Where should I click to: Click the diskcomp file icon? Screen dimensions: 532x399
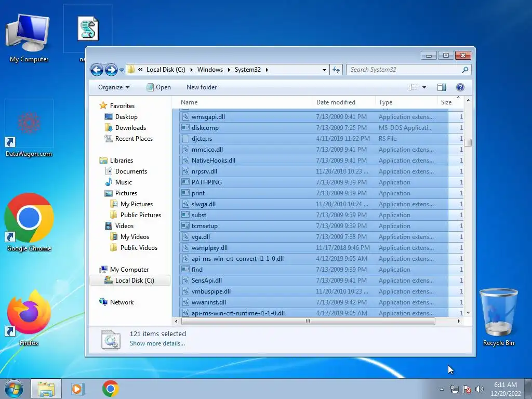[x=185, y=128]
